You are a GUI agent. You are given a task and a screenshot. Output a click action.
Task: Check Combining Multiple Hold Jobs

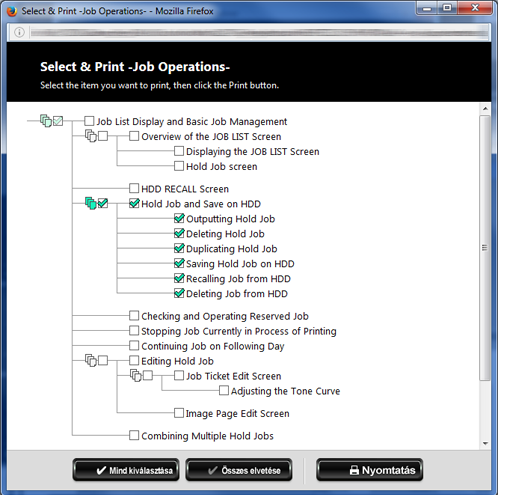pyautogui.click(x=134, y=435)
